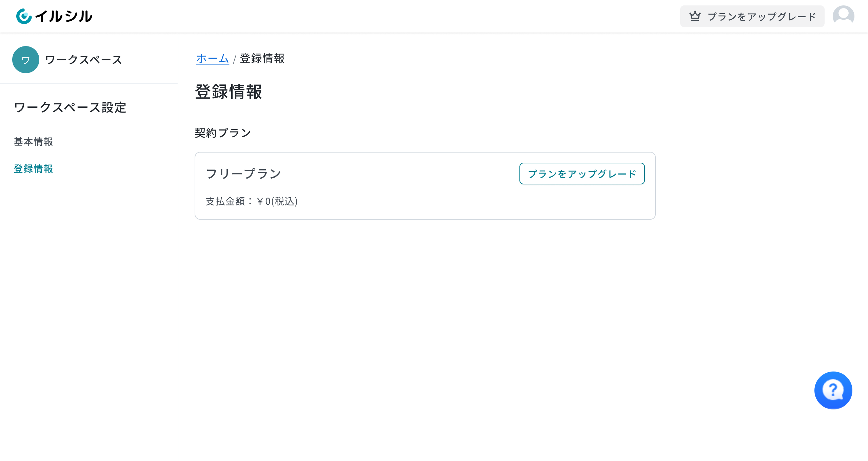Follow the ホーム breadcrumb link
The height and width of the screenshot is (461, 868).
coord(213,58)
